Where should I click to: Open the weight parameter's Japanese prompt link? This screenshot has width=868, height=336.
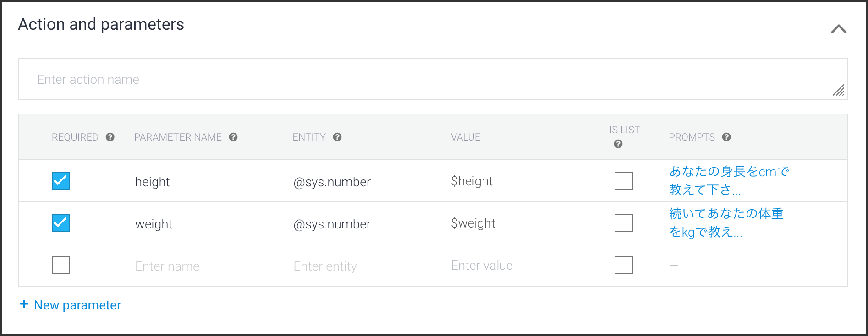pyautogui.click(x=726, y=223)
